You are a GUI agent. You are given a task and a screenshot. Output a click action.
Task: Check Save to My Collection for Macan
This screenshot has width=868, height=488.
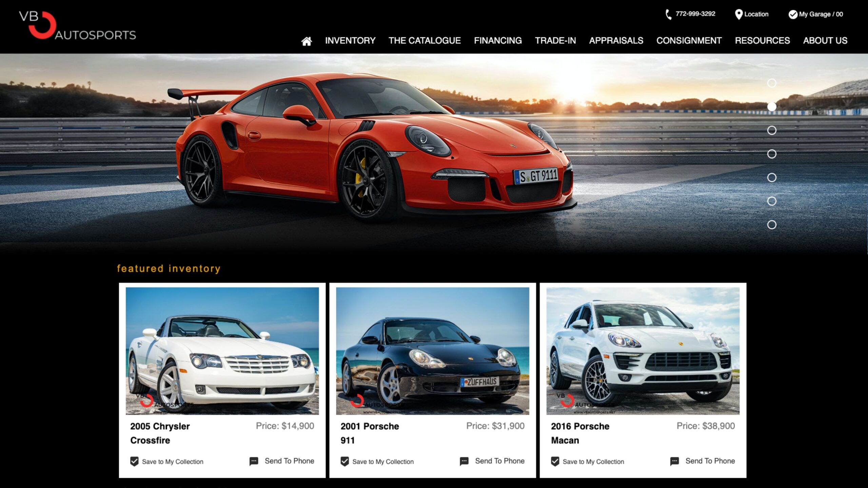coord(555,461)
